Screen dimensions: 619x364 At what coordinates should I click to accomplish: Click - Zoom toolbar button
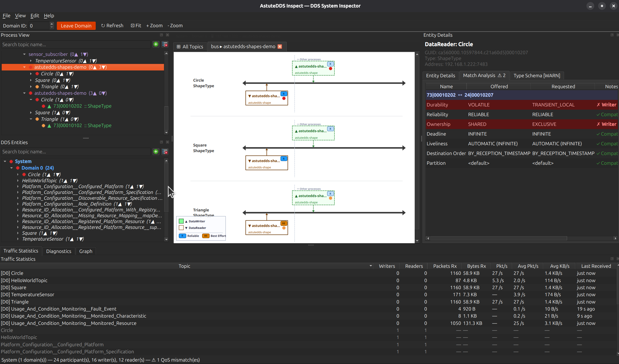click(x=175, y=26)
